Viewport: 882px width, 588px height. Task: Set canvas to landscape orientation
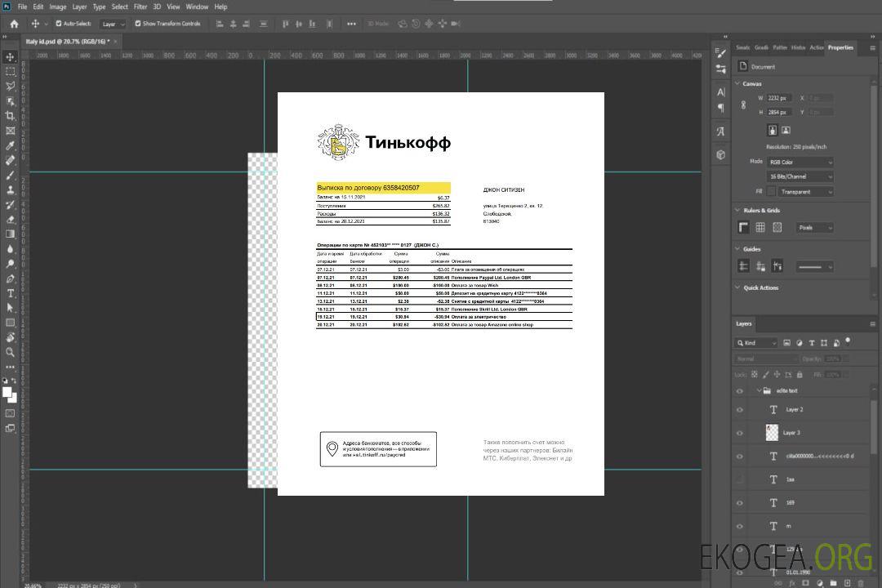tap(786, 130)
